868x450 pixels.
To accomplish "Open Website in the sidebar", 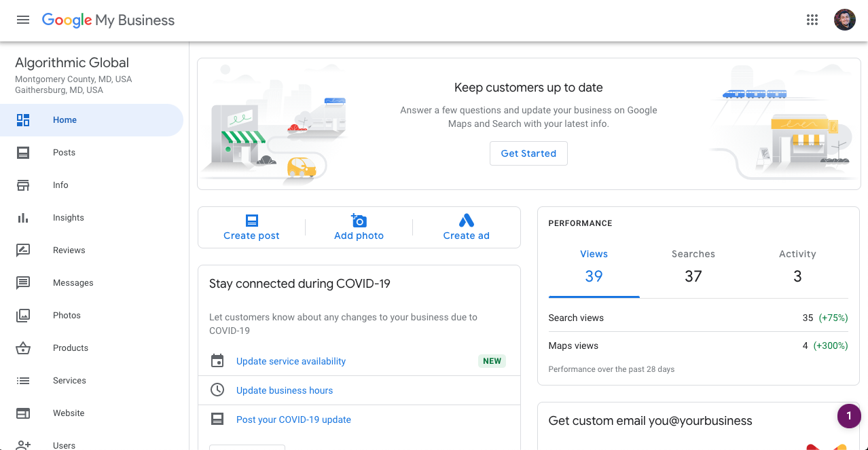I will point(92,413).
